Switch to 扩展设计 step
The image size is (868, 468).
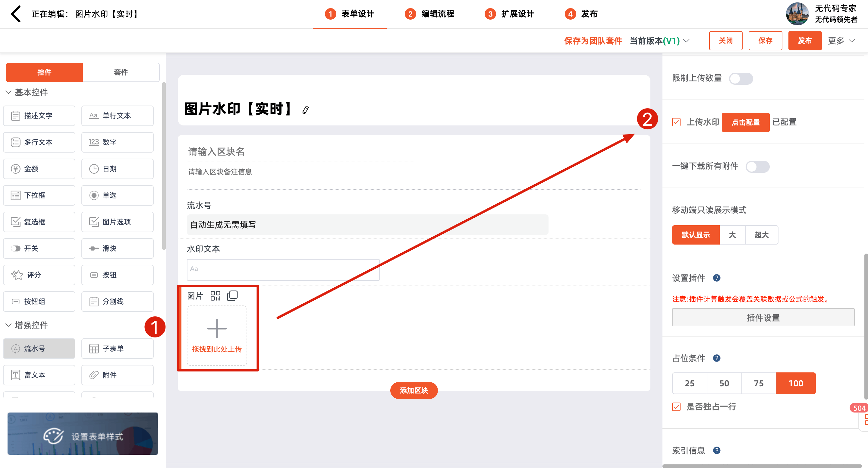(x=509, y=14)
